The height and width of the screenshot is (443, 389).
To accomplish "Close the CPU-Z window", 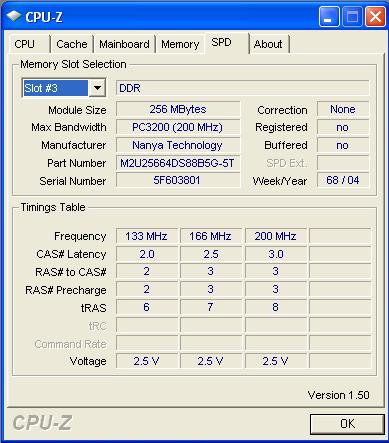I will (375, 17).
